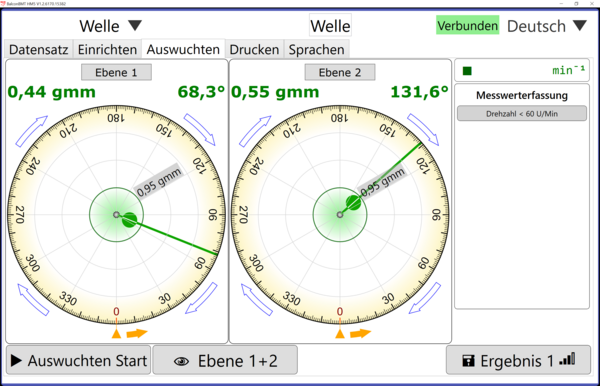Image resolution: width=600 pixels, height=386 pixels.
Task: Switch to the Einrichten tab
Action: [107, 49]
